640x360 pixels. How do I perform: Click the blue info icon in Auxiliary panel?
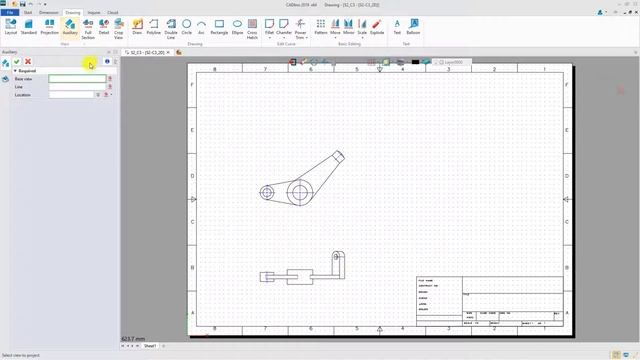tap(107, 62)
